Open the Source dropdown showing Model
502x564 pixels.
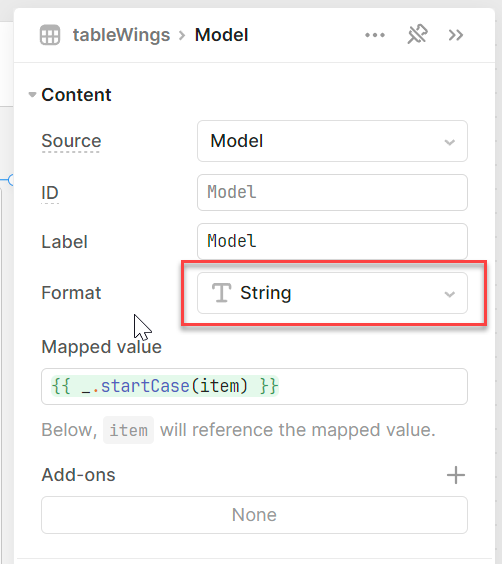(332, 141)
